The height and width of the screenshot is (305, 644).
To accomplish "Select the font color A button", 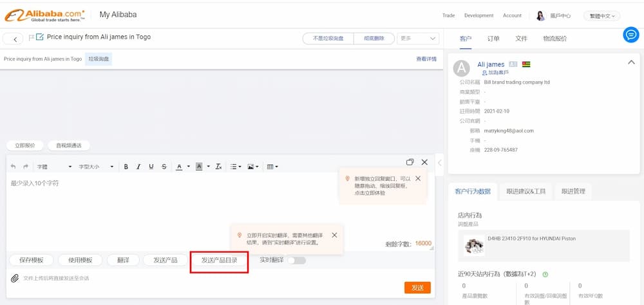I will click(179, 167).
